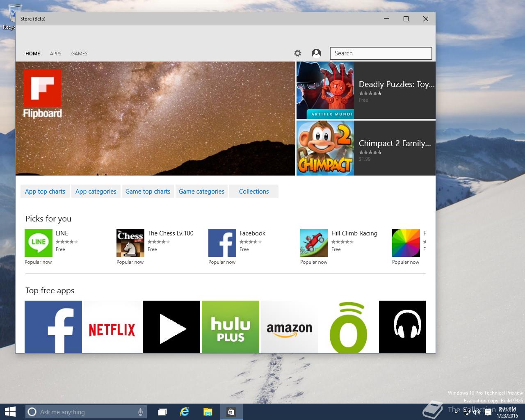The image size is (525, 420).
Task: Select the Netflix tile
Action: (x=112, y=327)
